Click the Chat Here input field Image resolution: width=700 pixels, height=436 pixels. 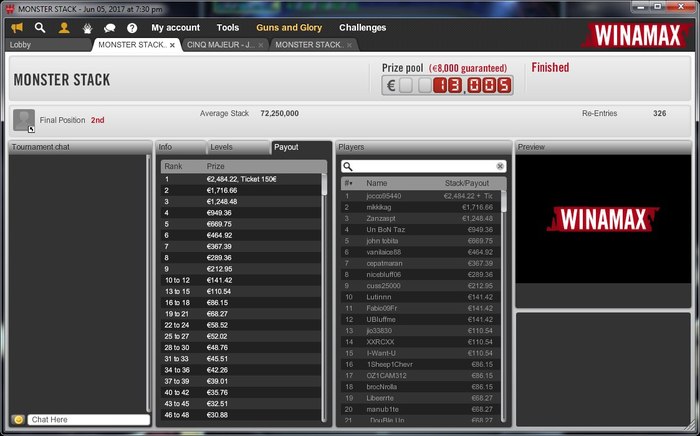(88, 419)
